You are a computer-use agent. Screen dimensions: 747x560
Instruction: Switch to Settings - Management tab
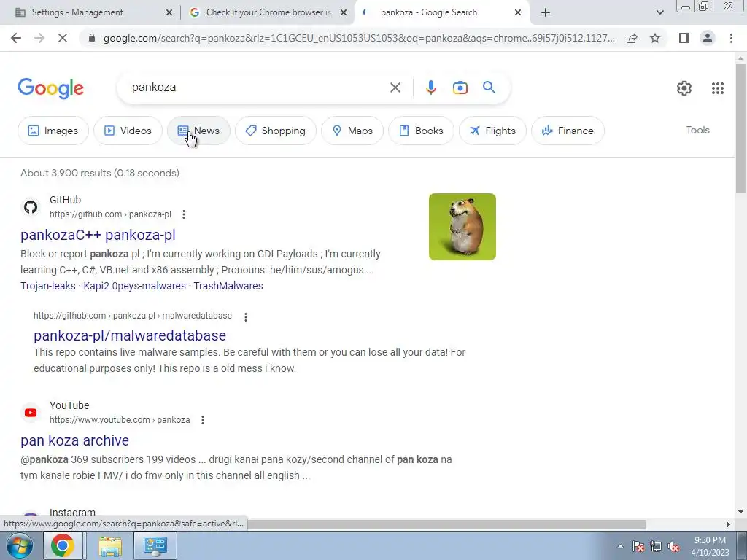coord(90,12)
